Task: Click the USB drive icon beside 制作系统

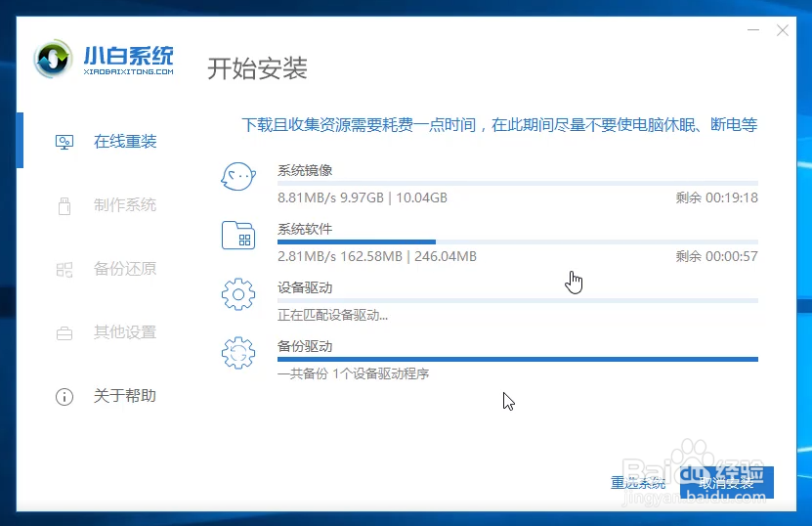Action: pos(64,205)
